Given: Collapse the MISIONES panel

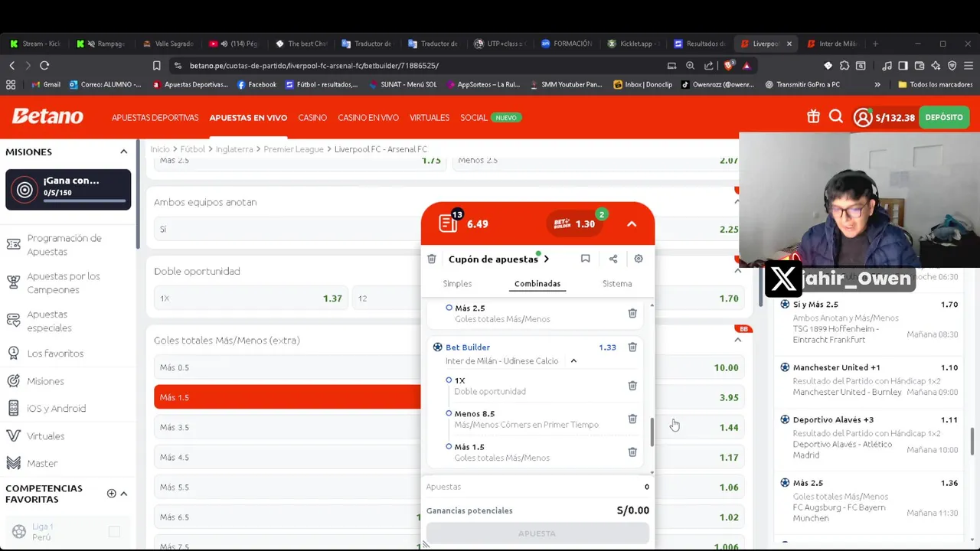Looking at the screenshot, I should [123, 152].
